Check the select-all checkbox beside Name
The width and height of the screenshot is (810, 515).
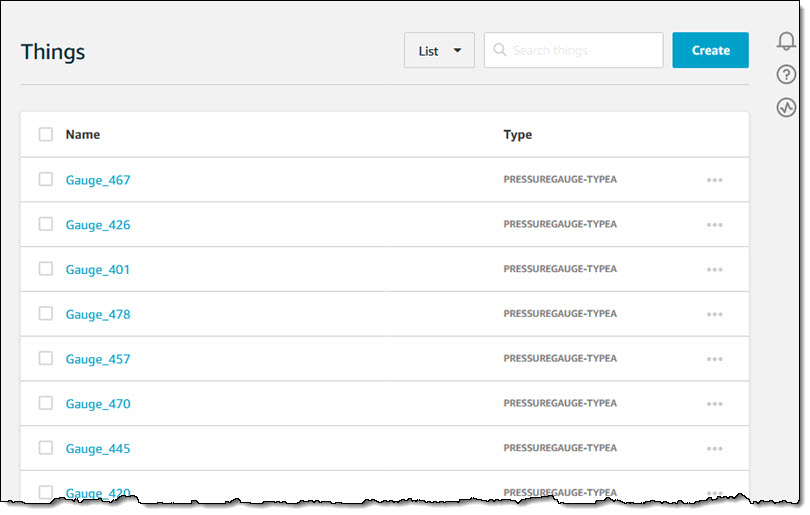[46, 135]
